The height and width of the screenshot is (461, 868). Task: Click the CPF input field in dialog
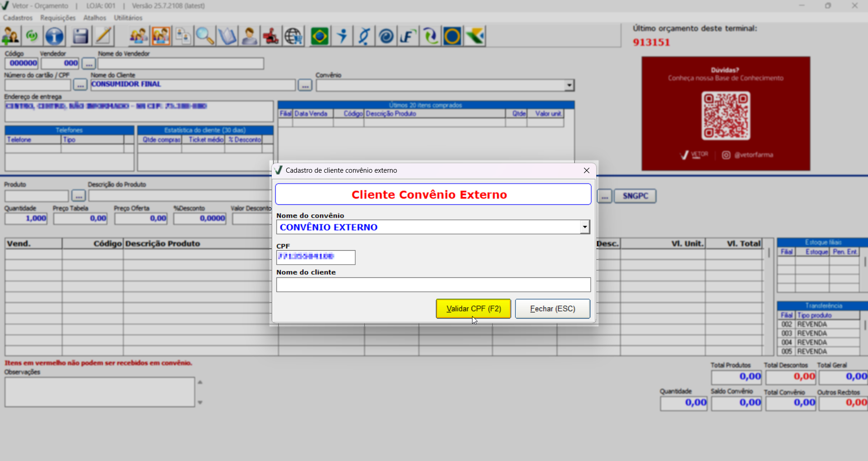tap(316, 257)
